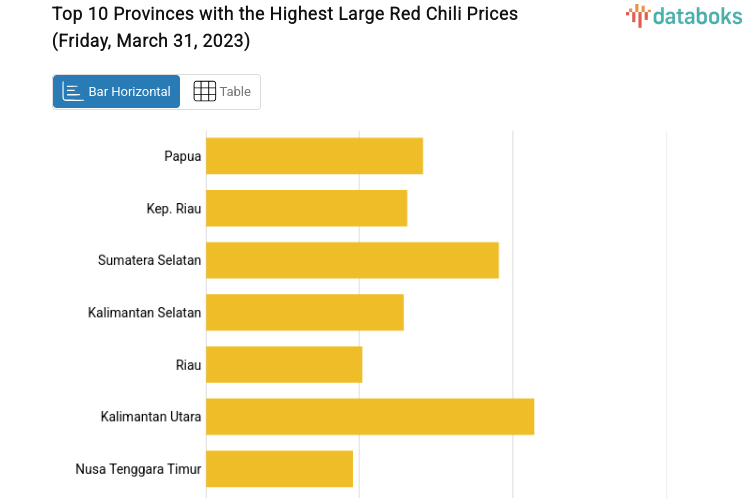
Task: Click the Sumatera Selatan bar
Action: tap(352, 260)
